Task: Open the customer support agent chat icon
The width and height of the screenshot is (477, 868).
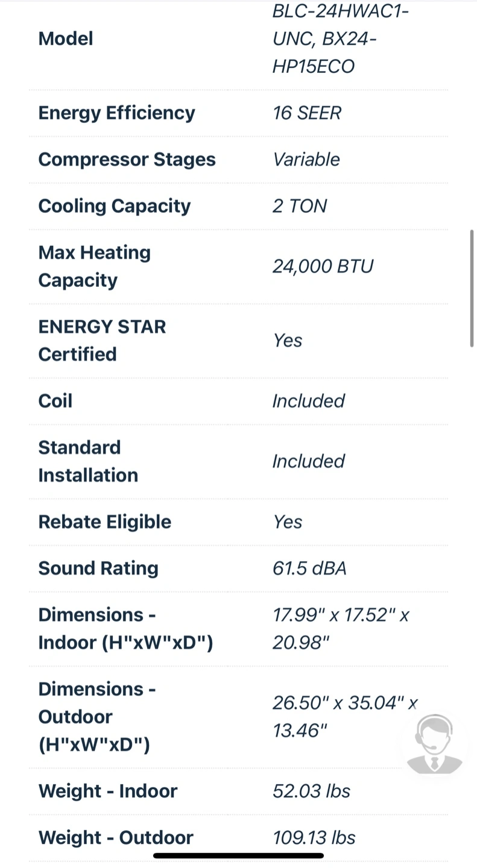Action: (x=434, y=744)
